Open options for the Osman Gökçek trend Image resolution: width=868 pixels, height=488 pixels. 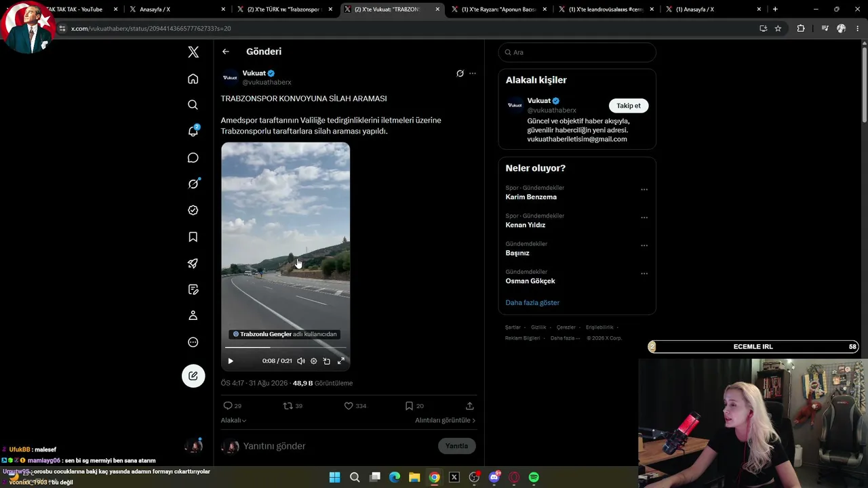pyautogui.click(x=644, y=274)
